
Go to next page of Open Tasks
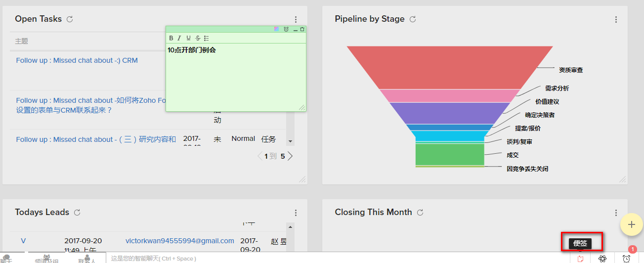coord(291,156)
